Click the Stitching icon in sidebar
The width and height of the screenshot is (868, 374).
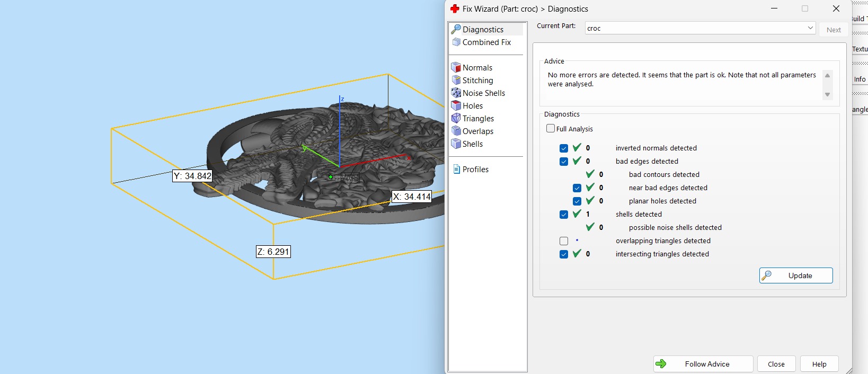[456, 80]
